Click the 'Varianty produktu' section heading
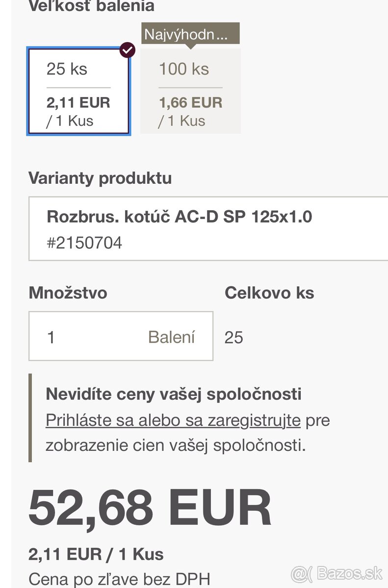388x588 pixels. pos(101,179)
